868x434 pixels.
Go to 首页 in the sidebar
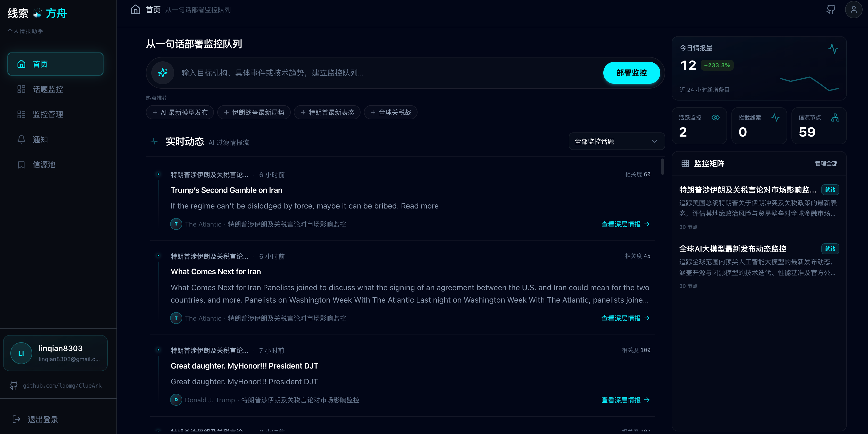[x=55, y=64]
